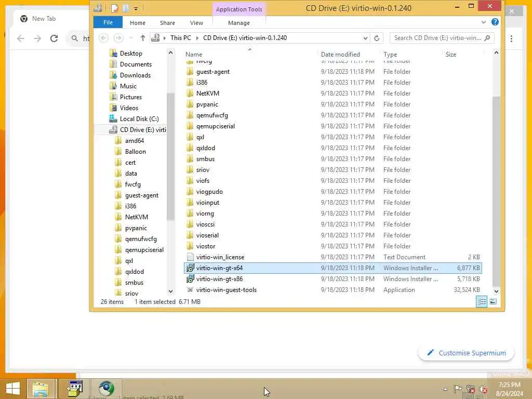Screen dimensions: 532x399
Task: Select Documents in the navigation pane
Action: point(136,64)
